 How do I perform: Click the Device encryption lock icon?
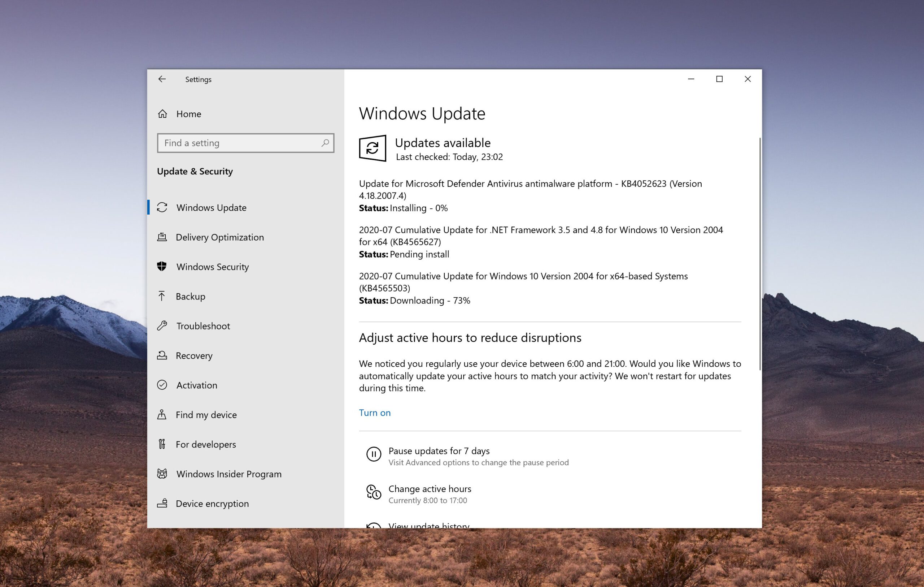162,503
